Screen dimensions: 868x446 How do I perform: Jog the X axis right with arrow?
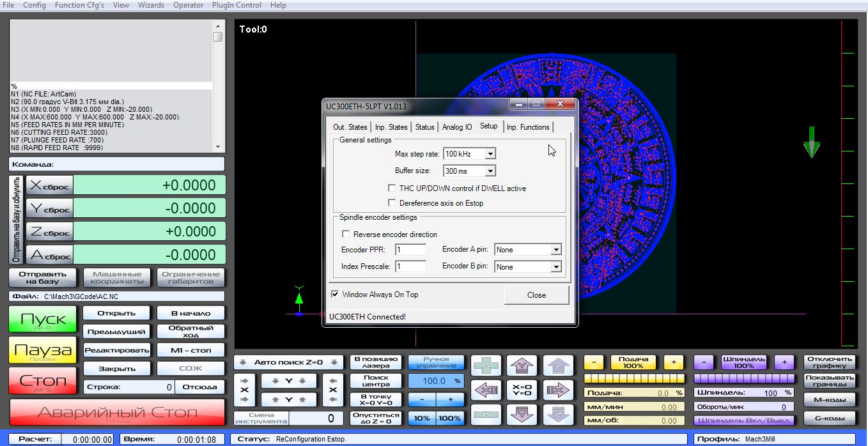click(557, 390)
